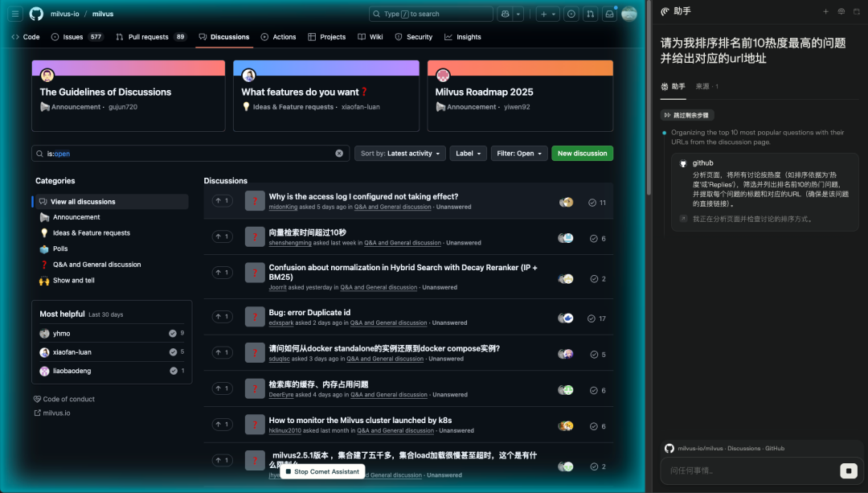Select the 助手 tab in assistant panel
The height and width of the screenshot is (493, 868).
[x=674, y=86]
